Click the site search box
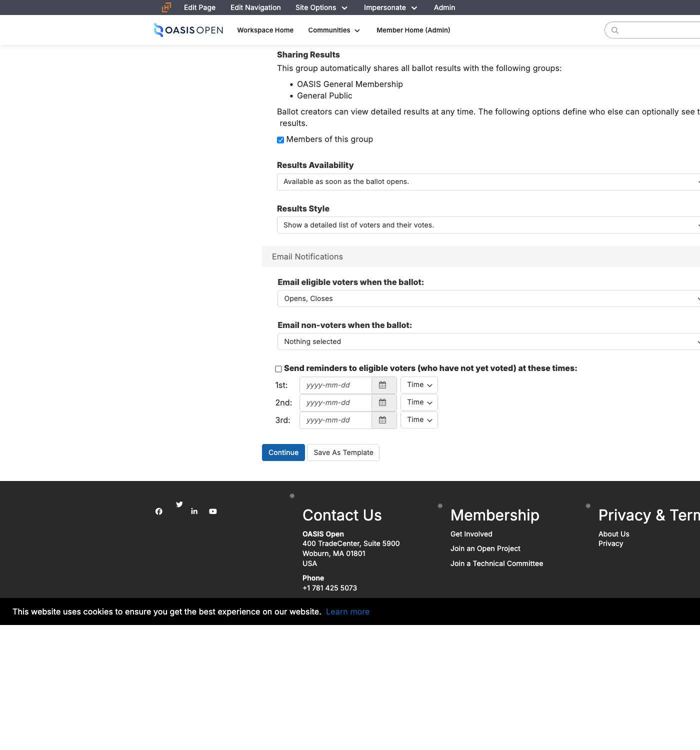 [x=652, y=30]
